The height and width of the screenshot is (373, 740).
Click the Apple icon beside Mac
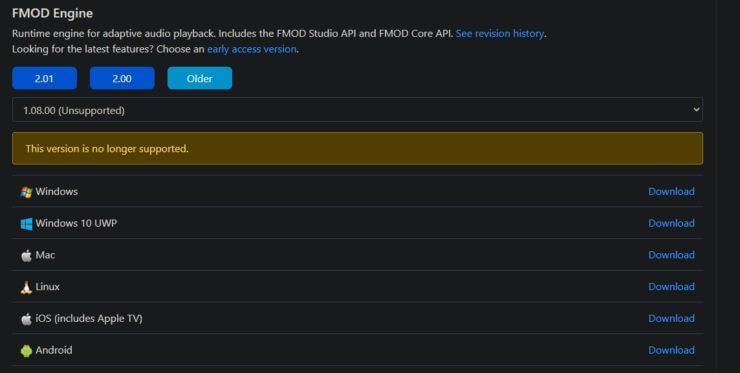[x=26, y=255]
